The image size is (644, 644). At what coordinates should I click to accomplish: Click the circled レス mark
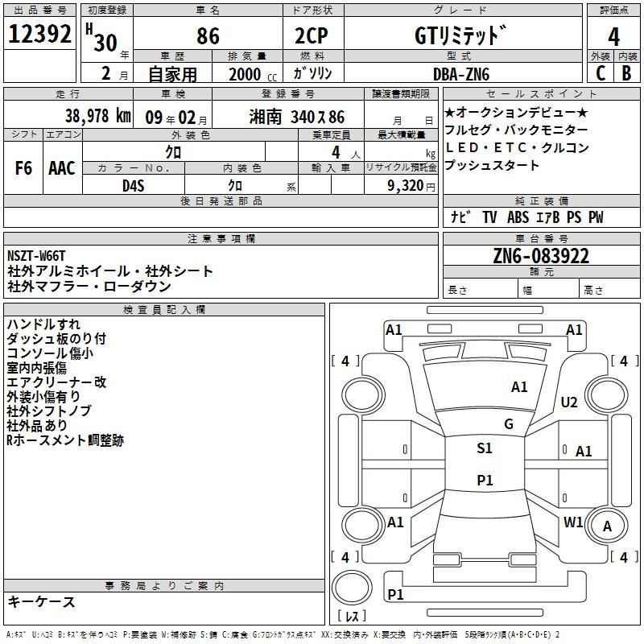(x=352, y=616)
